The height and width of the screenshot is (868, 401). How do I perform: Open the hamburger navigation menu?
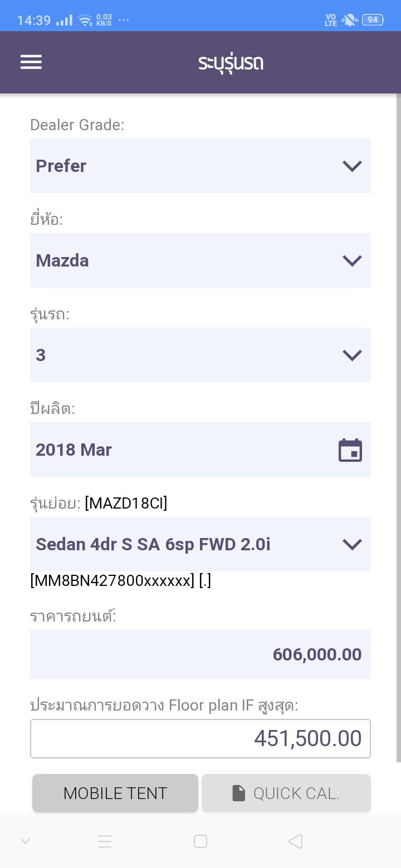pos(31,62)
